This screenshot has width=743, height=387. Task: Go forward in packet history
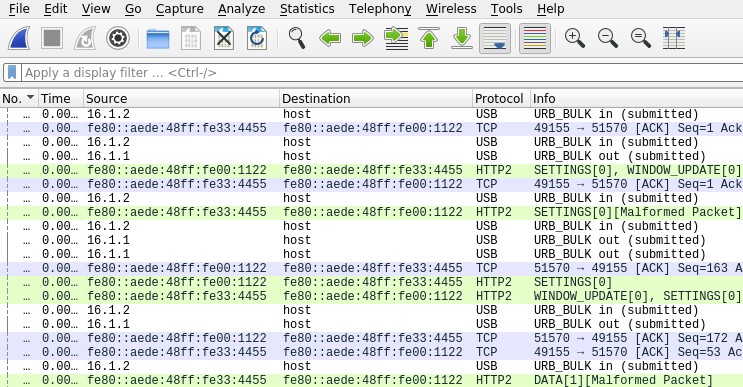coord(363,38)
